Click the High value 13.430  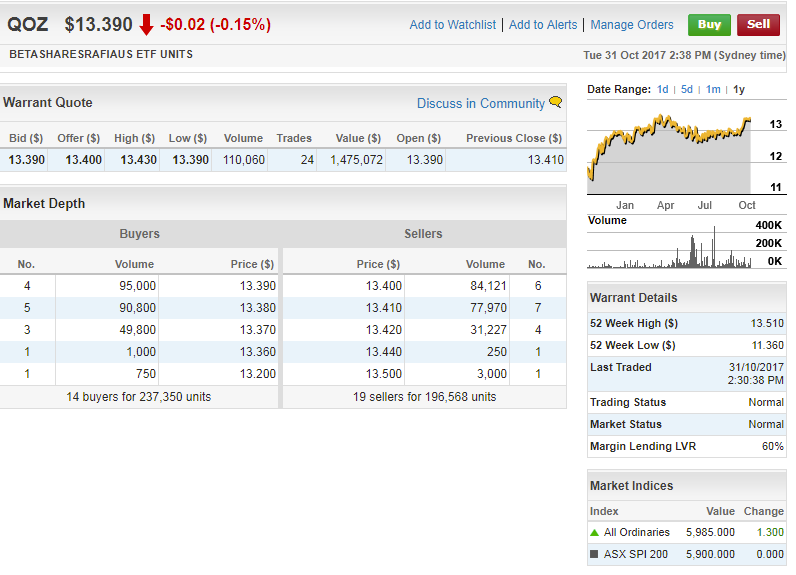click(x=138, y=160)
